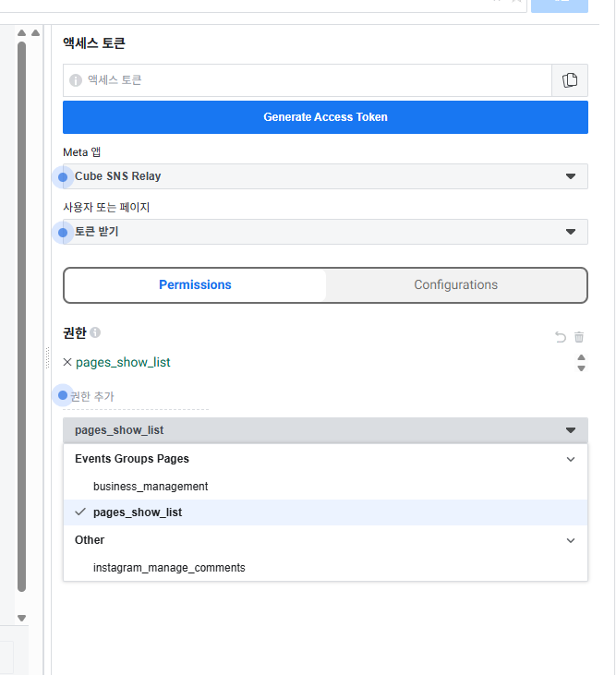This screenshot has height=675, width=616.
Task: Switch to the Permissions tab
Action: tap(195, 285)
